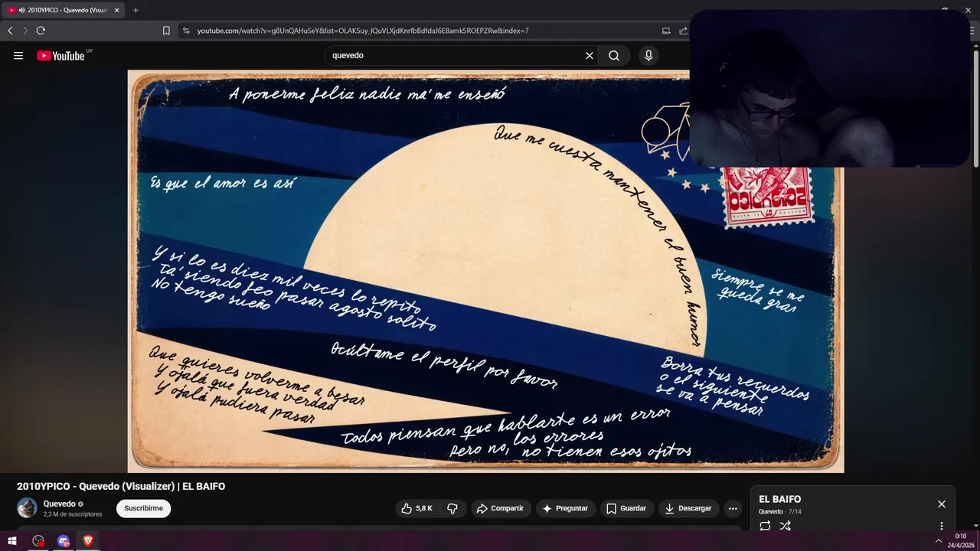980x551 pixels.
Task: Open the Compartir share dialog
Action: point(500,508)
